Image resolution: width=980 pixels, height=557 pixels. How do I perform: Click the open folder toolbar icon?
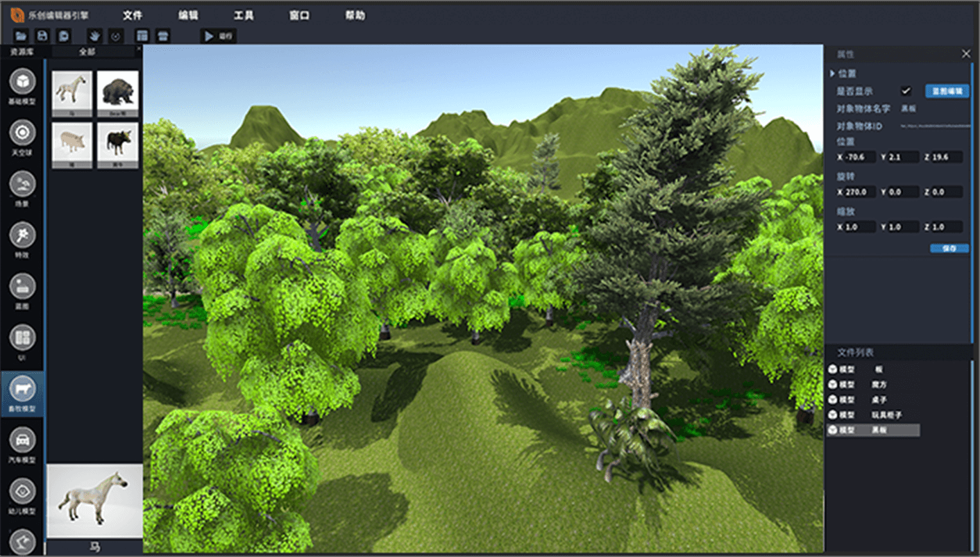[21, 36]
